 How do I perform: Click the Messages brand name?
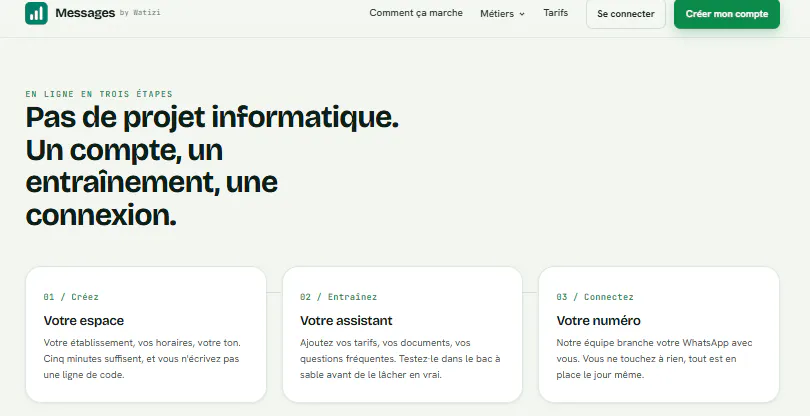85,13
